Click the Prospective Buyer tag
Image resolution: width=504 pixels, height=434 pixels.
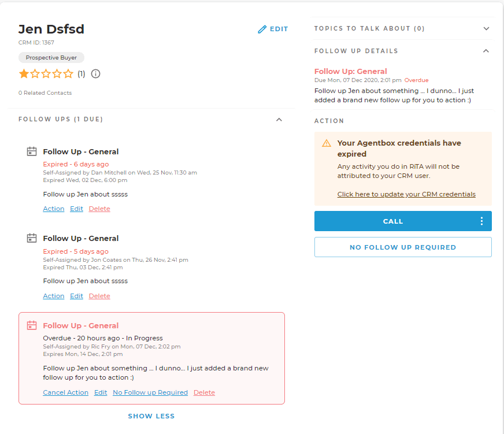51,58
